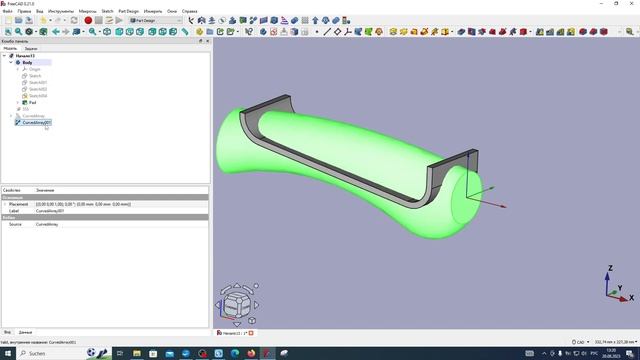Collapse the document root tree node

point(4,56)
